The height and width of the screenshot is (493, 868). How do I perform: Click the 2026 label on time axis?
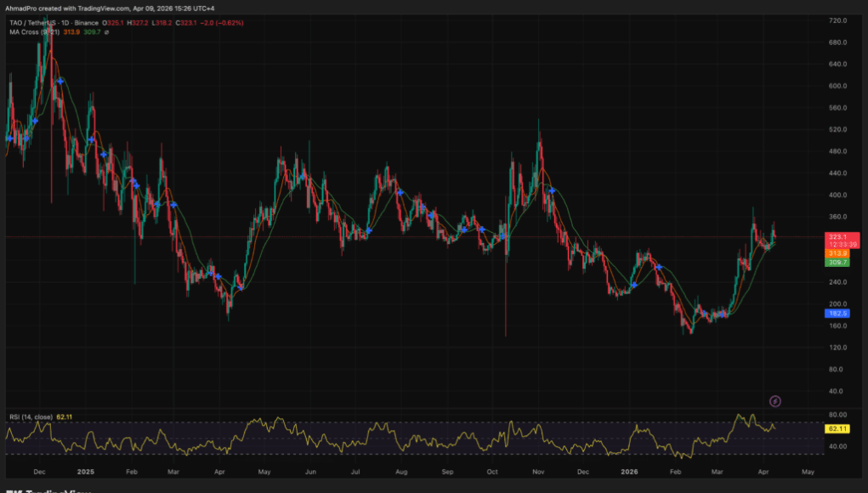pos(629,470)
